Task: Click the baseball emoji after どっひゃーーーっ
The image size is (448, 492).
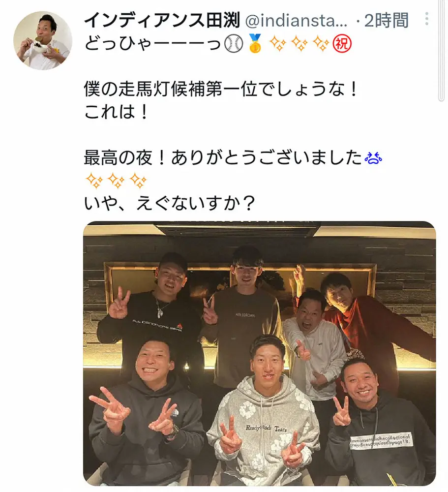Action: coord(234,44)
